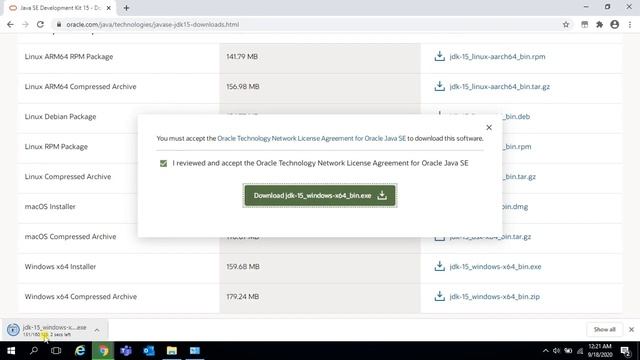640x360 pixels.
Task: Open Microsoft Teams from taskbar
Action: pyautogui.click(x=126, y=351)
